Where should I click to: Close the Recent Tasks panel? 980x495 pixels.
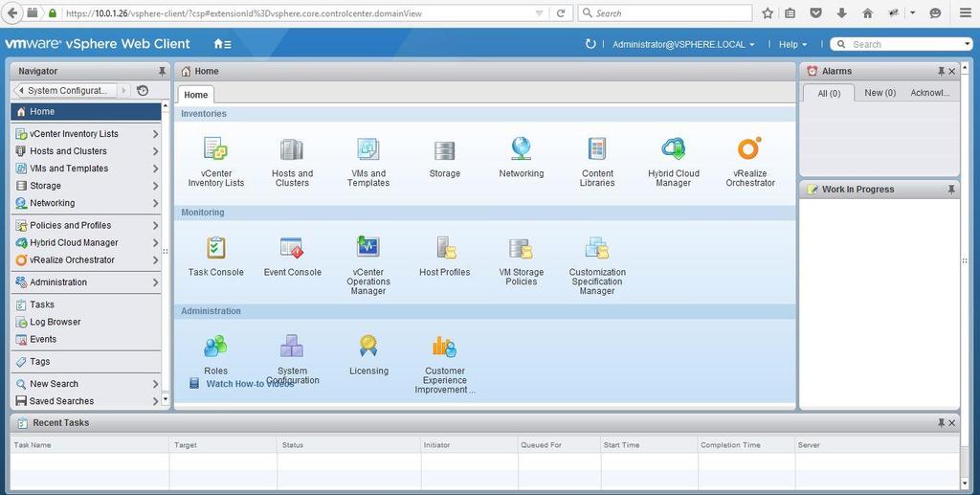(x=952, y=423)
